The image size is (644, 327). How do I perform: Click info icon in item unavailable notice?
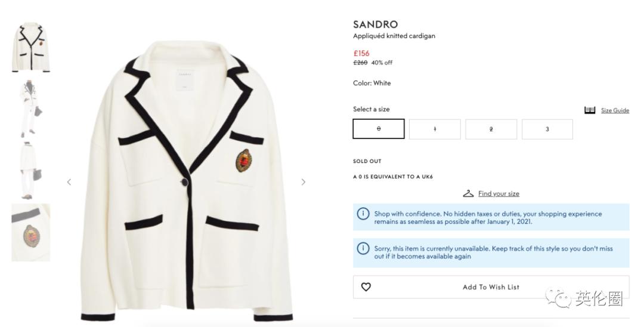(x=363, y=248)
